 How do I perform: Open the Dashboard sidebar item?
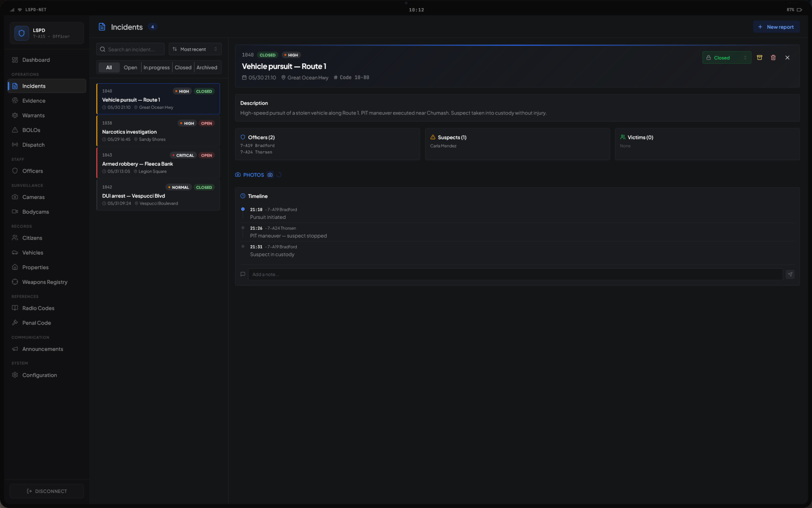click(47, 60)
